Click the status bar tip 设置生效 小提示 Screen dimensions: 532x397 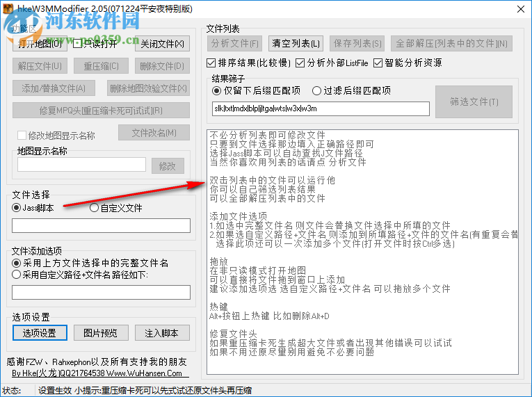point(145,390)
